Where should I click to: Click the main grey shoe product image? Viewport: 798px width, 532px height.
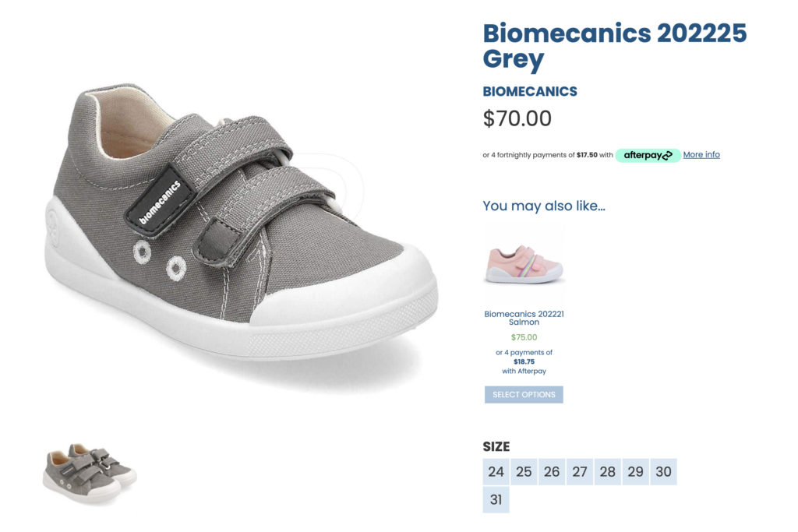coord(242,226)
